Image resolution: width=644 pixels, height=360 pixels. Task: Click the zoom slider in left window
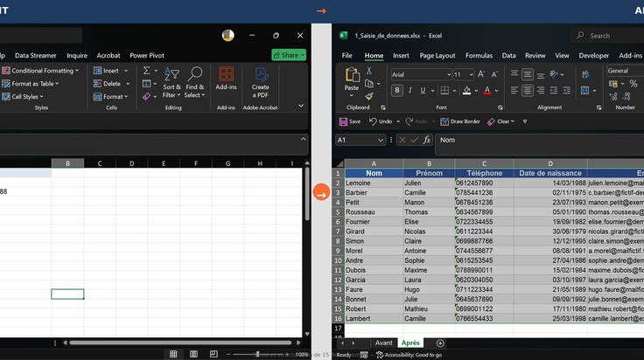(257, 354)
